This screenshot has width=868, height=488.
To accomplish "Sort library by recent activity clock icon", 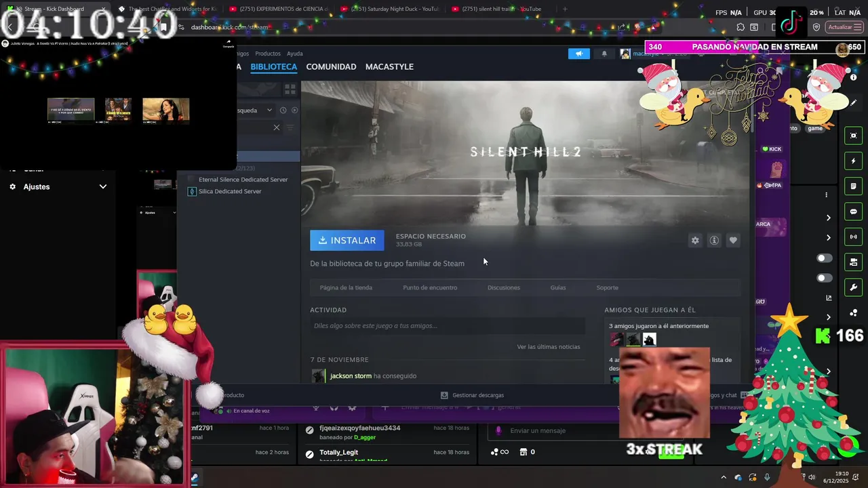I will [x=283, y=110].
